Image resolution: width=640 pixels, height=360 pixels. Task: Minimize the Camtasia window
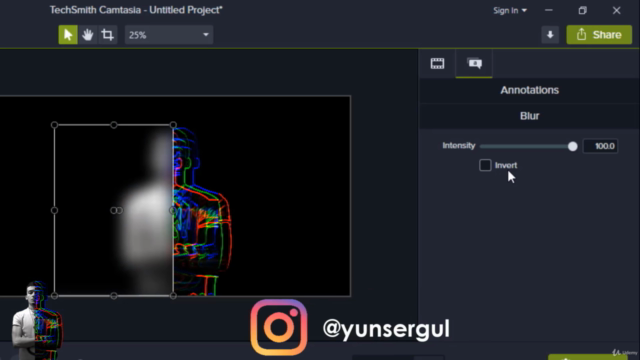(549, 10)
